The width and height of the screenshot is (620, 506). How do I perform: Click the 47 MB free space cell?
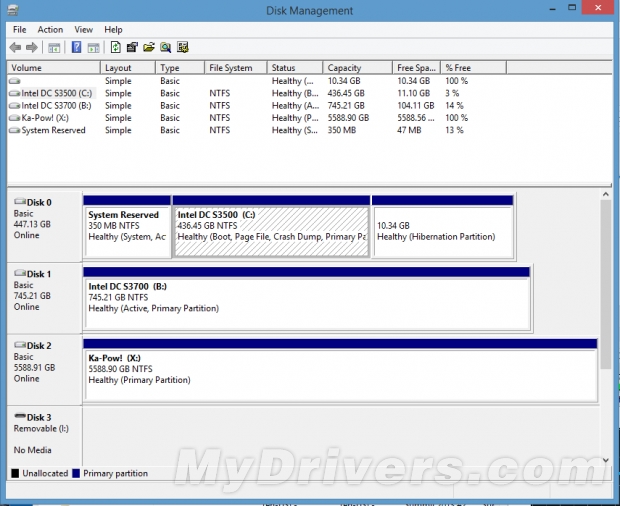click(x=409, y=130)
